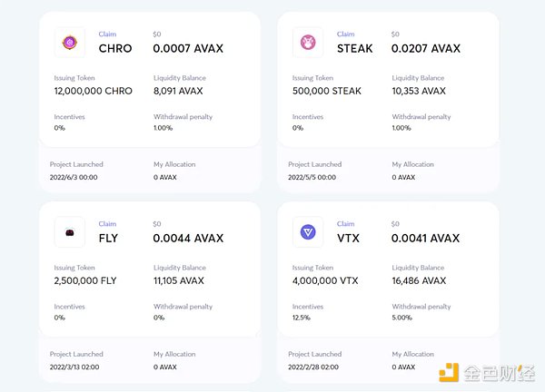Viewport: 545px width, 392px height.
Task: Click the 0.0007 AVAX price
Action: (x=188, y=49)
